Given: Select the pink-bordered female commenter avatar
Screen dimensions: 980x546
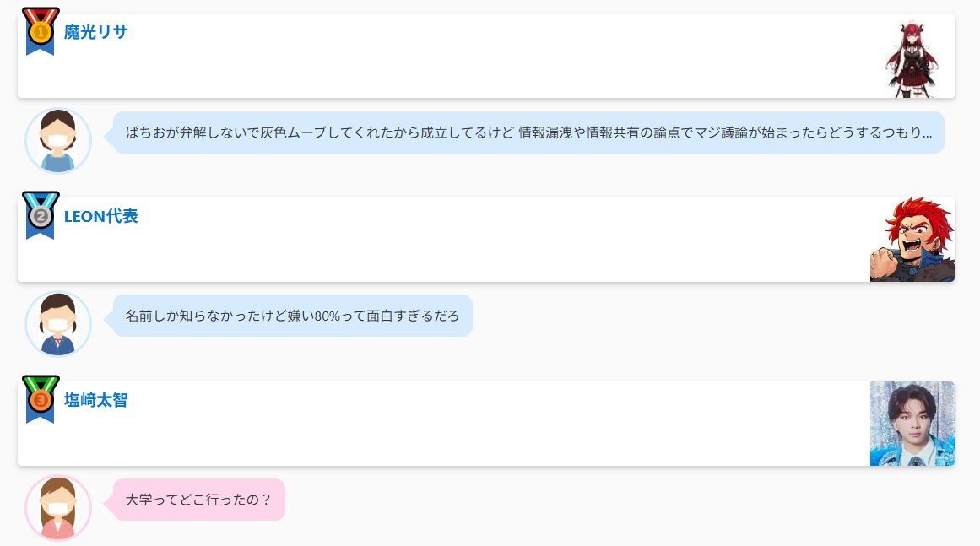Looking at the screenshot, I should point(58,508).
